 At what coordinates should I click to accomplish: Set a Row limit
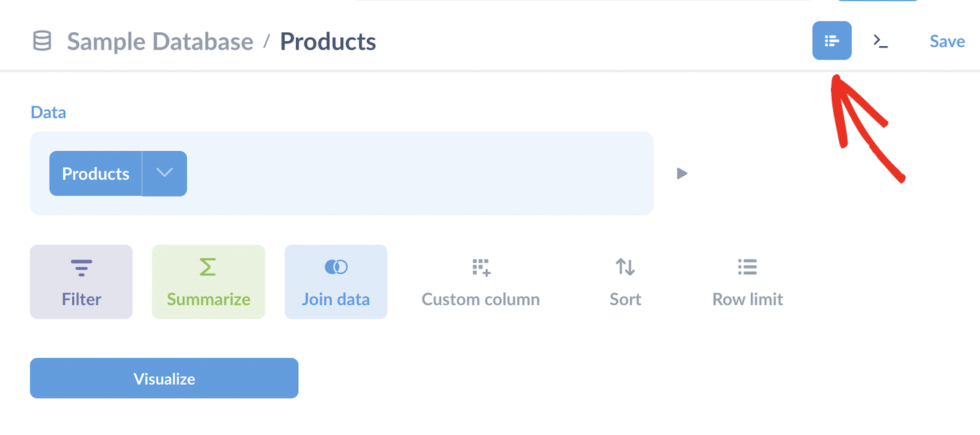point(746,282)
